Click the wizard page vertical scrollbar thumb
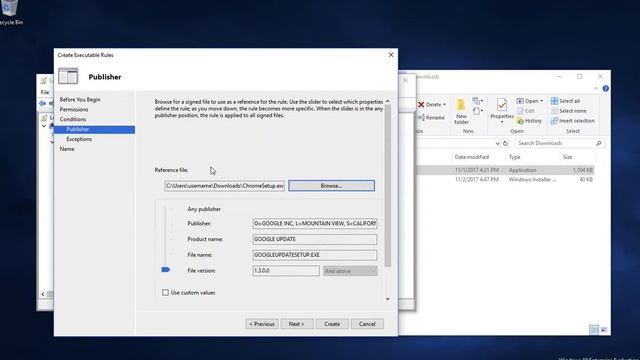The height and width of the screenshot is (360, 640). 388,186
